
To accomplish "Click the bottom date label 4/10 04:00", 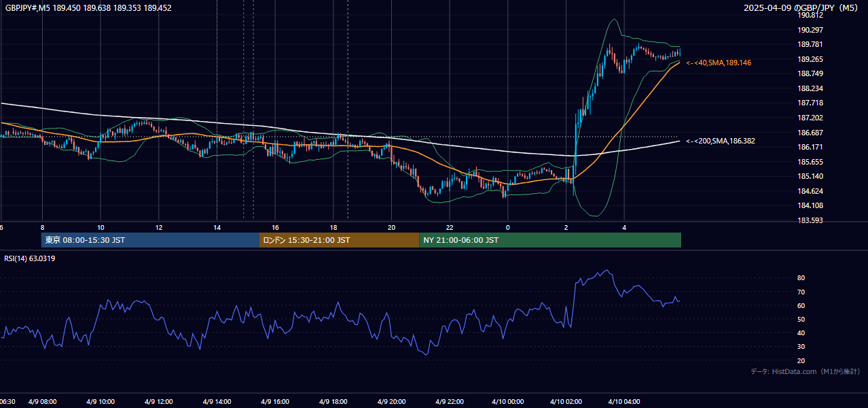I will coord(624,401).
